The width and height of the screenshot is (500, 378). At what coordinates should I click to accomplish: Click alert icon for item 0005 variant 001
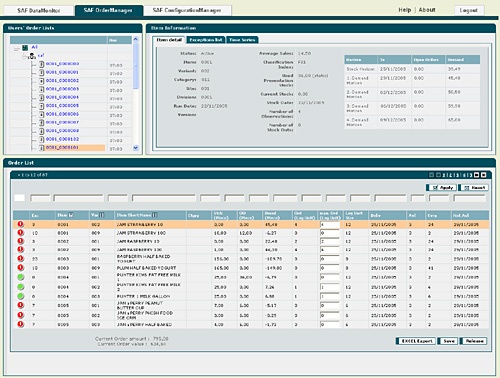[21, 305]
